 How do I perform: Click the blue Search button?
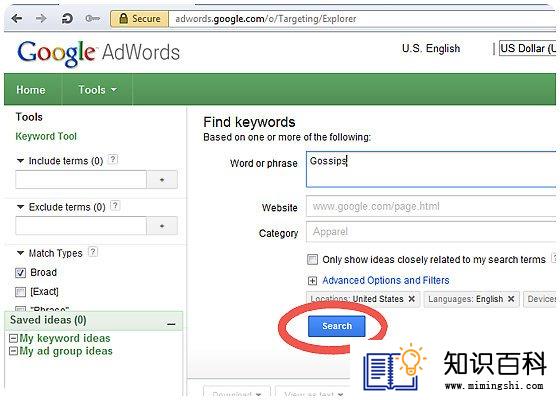tap(337, 326)
